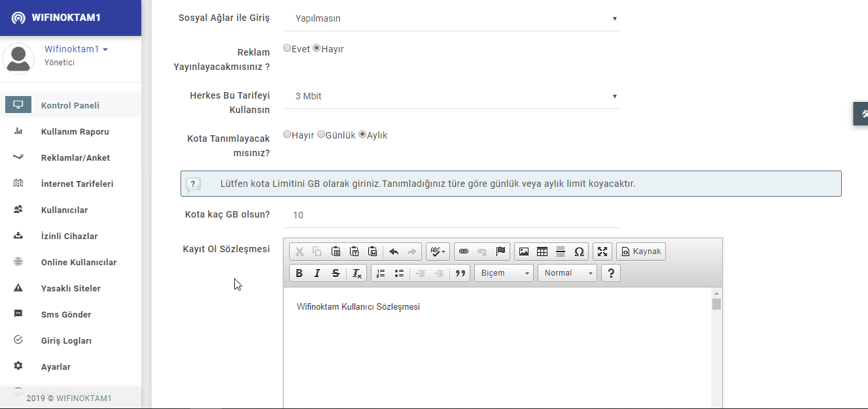The width and height of the screenshot is (868, 409).
Task: Select Paste from Word icon
Action: [x=372, y=252]
